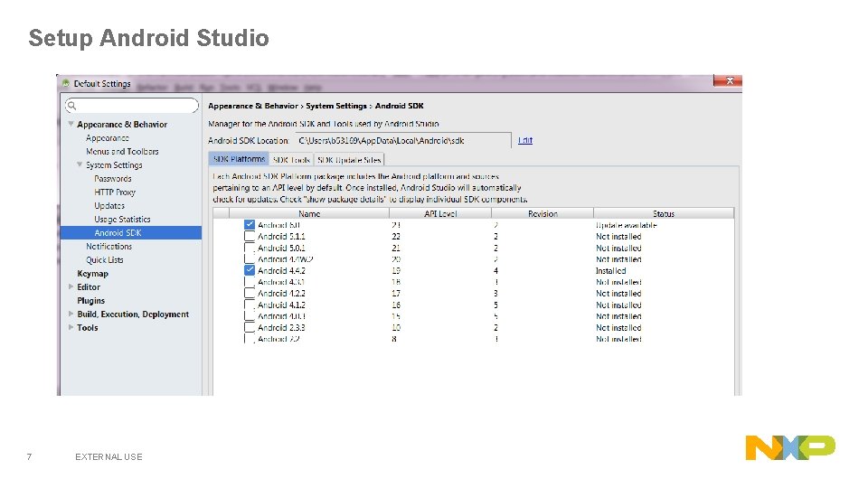Screen dimensions: 868x488
Task: Enable the Android 5.1.1 checkbox
Action: pyautogui.click(x=250, y=236)
